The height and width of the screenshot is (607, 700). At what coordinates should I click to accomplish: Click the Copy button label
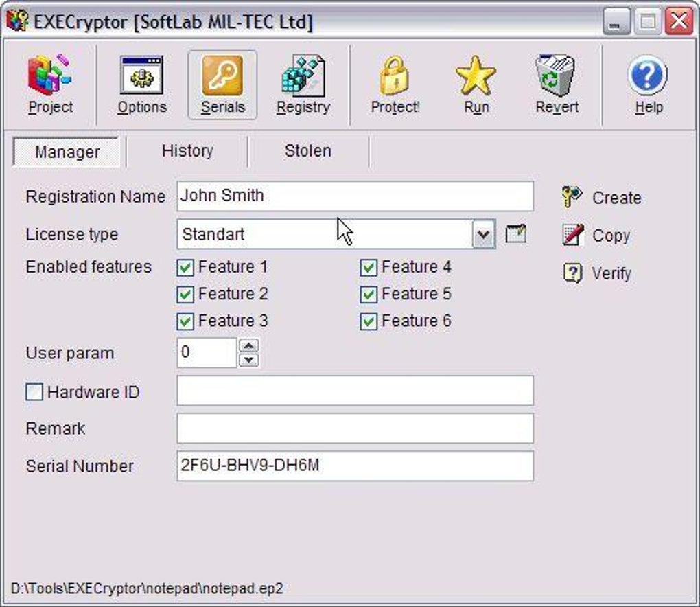click(611, 236)
